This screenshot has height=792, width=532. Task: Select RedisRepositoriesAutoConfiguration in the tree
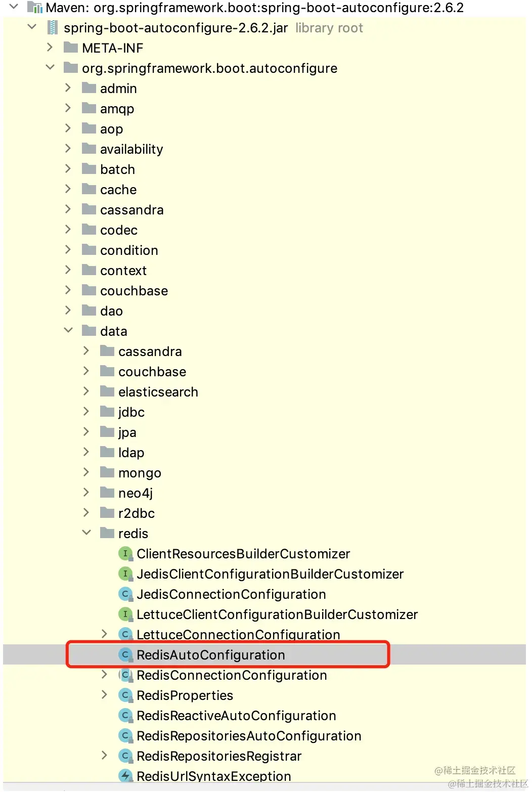pos(248,736)
